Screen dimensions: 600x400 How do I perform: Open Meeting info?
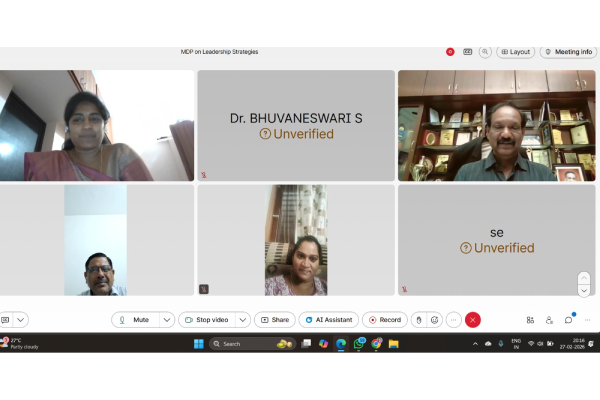568,52
